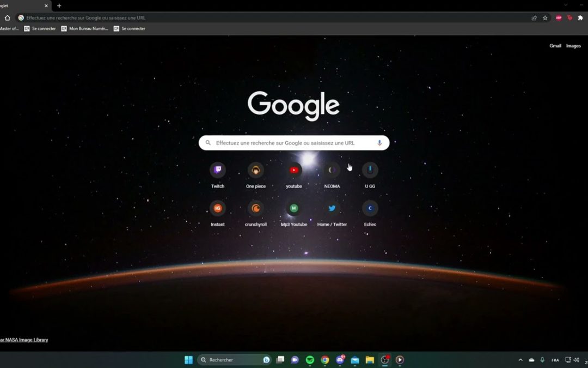Open the media player taskbar icon
This screenshot has height=368, width=588.
coord(400,360)
